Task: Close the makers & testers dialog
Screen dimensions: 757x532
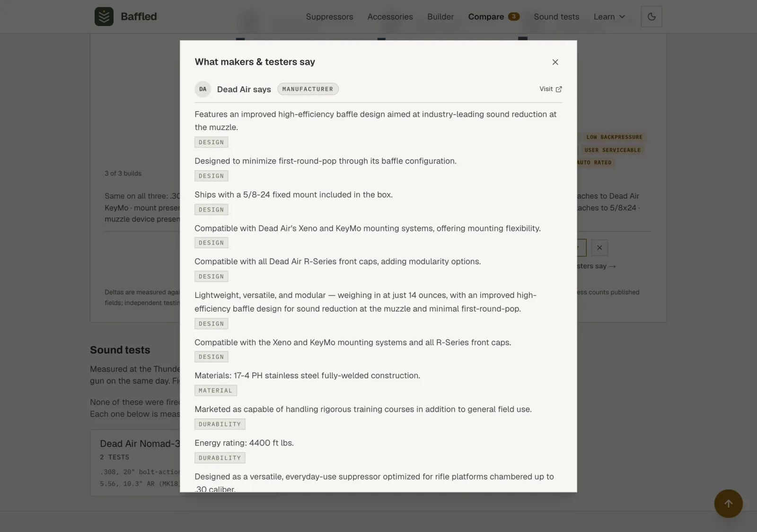Action: [x=555, y=62]
